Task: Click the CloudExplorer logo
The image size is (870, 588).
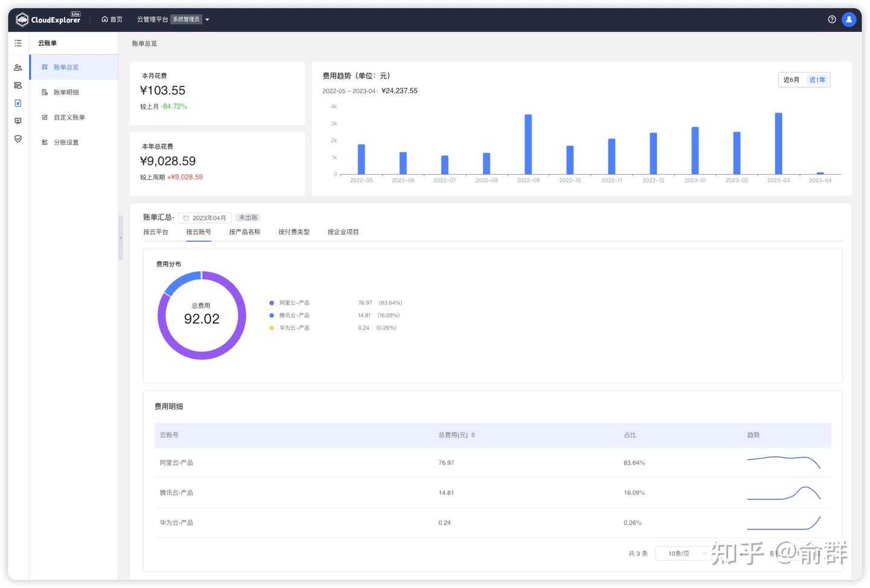Action: (x=48, y=19)
